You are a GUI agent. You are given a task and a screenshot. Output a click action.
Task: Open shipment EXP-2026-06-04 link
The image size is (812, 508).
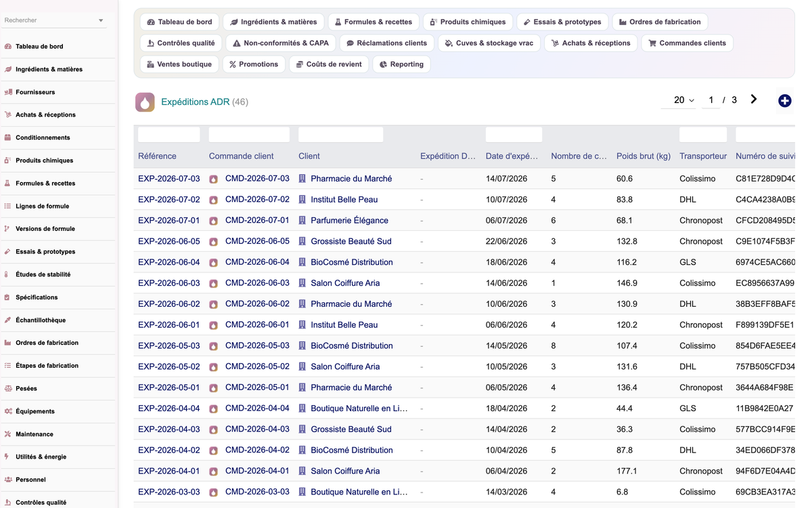(x=169, y=262)
